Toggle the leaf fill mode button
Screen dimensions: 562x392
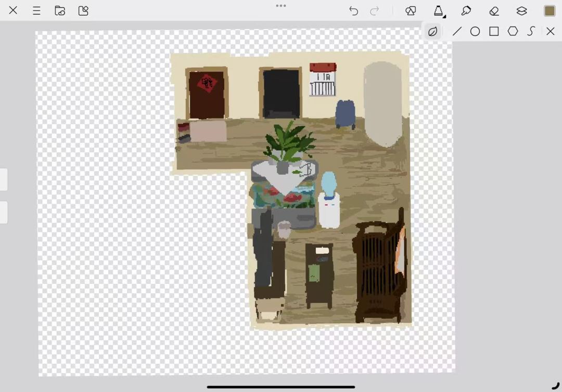coord(432,32)
